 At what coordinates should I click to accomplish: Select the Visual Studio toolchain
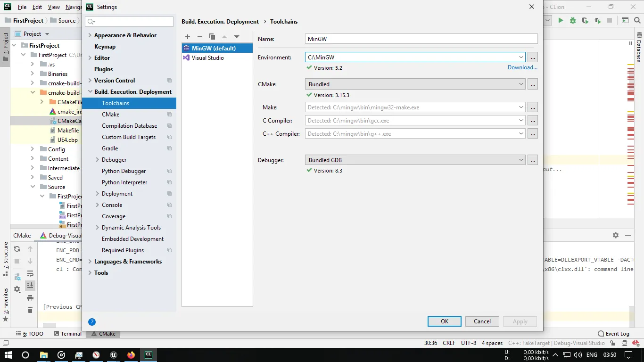coord(217,58)
